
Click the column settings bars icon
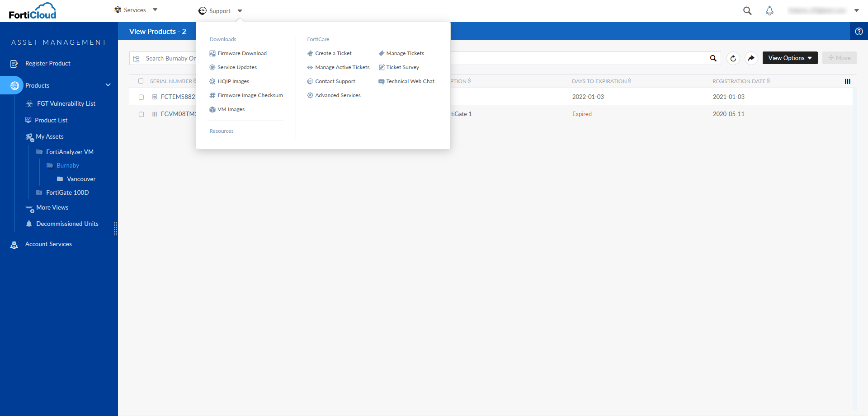[848, 81]
